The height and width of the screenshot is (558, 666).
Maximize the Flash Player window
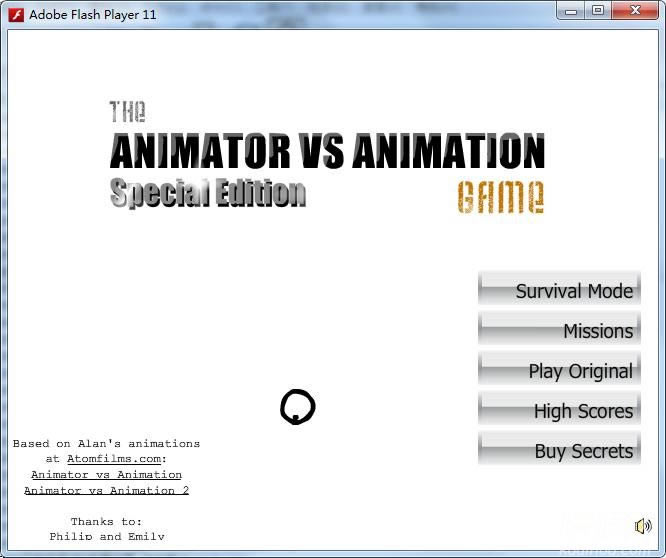pyautogui.click(x=598, y=11)
